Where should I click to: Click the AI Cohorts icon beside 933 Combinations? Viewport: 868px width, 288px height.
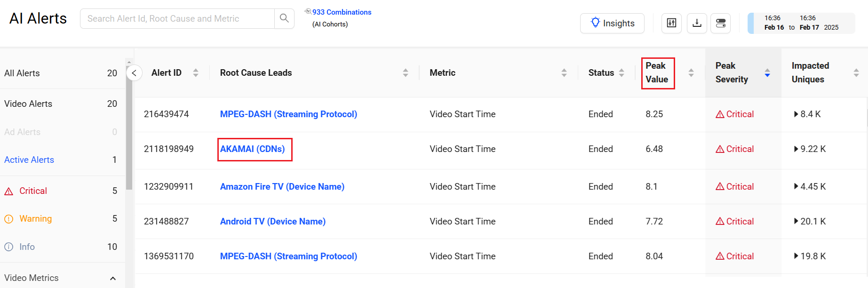click(308, 12)
